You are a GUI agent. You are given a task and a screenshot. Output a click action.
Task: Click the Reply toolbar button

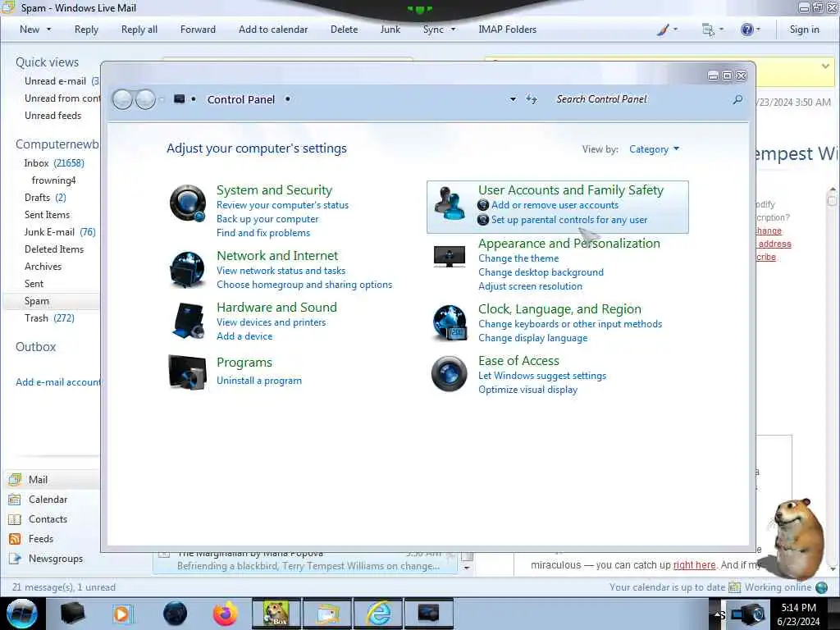coord(86,30)
